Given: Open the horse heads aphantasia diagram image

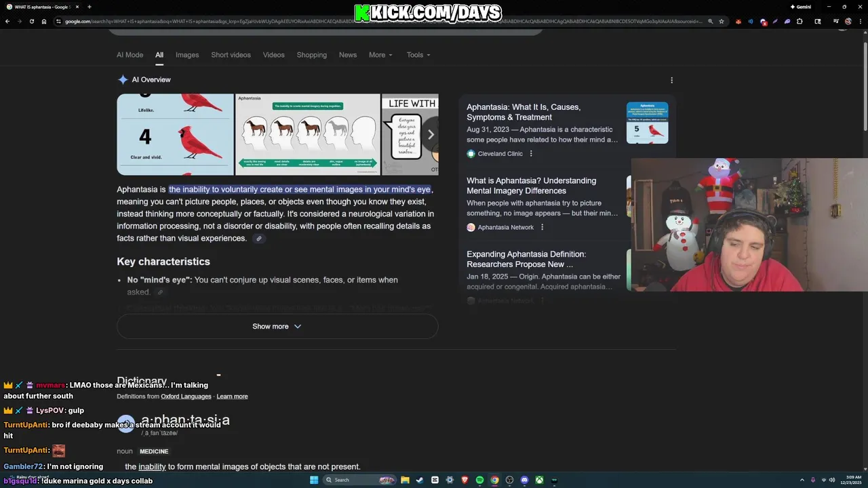Looking at the screenshot, I should pos(307,134).
